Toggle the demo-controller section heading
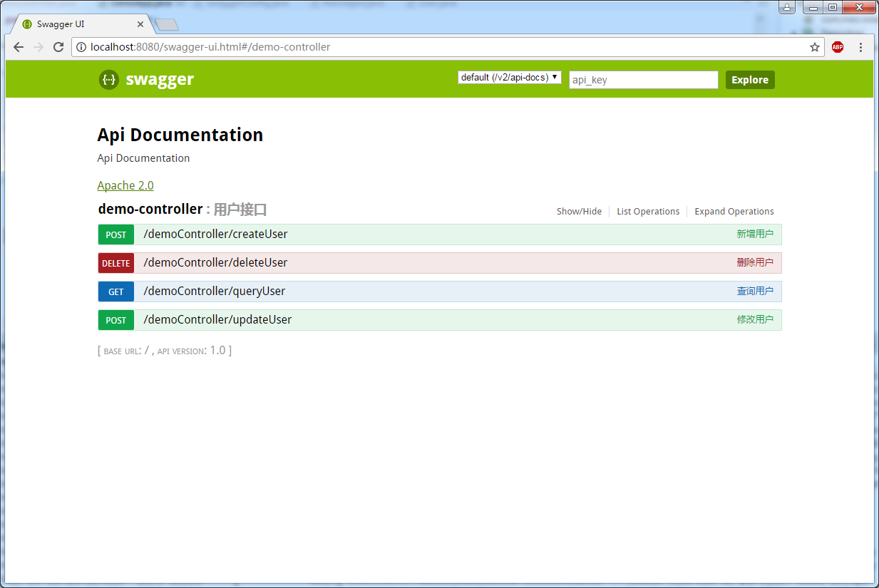Screen dimensions: 879x588 coord(150,209)
